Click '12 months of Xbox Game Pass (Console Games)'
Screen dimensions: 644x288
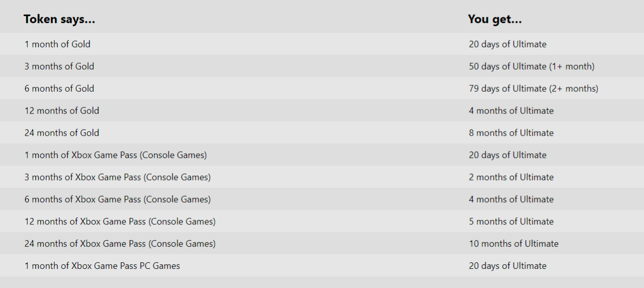click(x=120, y=221)
